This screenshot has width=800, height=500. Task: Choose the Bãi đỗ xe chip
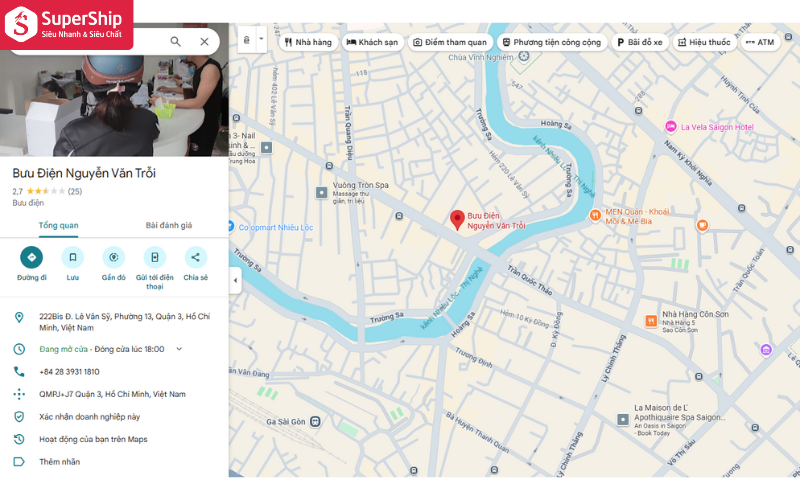click(x=640, y=42)
